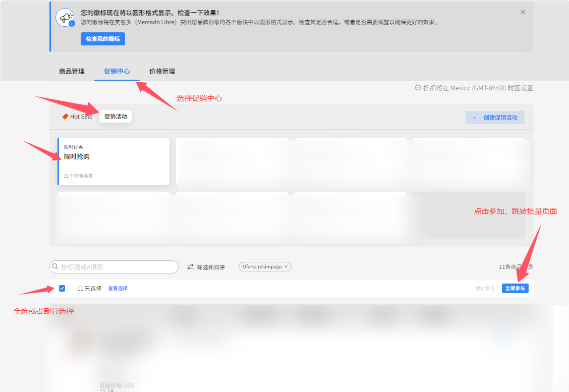The image size is (569, 392).
Task: Click the orange Hot Sale tag icon
Action: pos(65,117)
